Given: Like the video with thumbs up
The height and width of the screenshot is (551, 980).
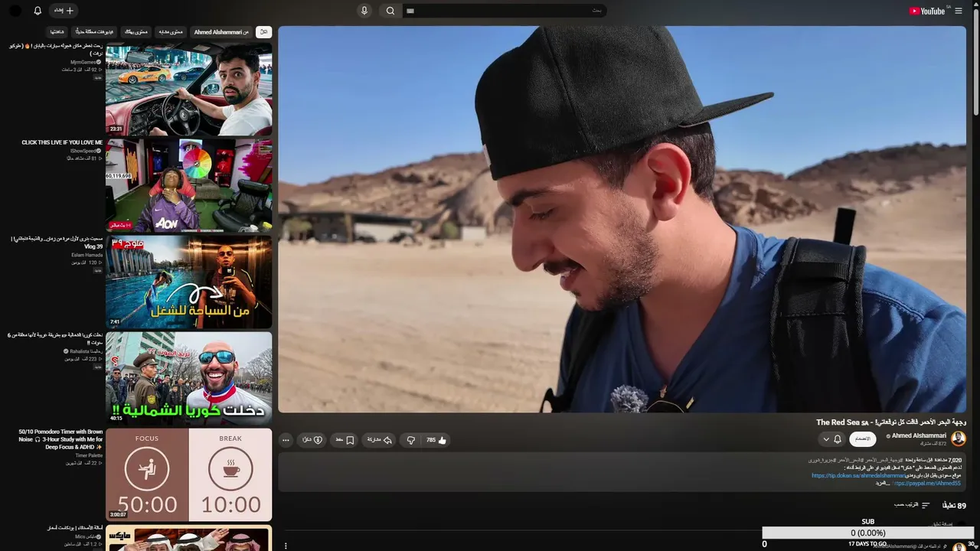Looking at the screenshot, I should tap(436, 440).
